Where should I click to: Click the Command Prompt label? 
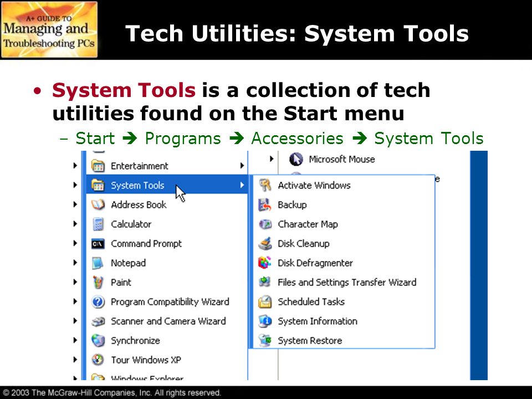tap(146, 244)
